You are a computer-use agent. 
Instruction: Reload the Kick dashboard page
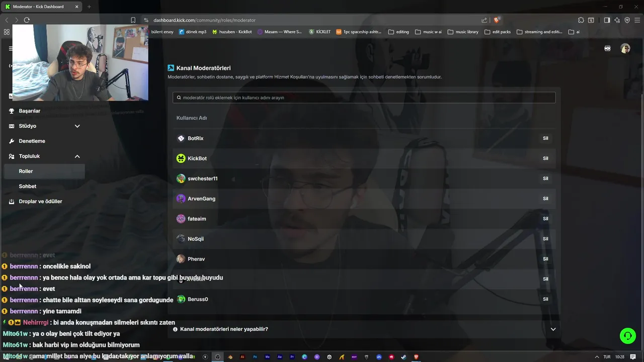[x=27, y=20]
